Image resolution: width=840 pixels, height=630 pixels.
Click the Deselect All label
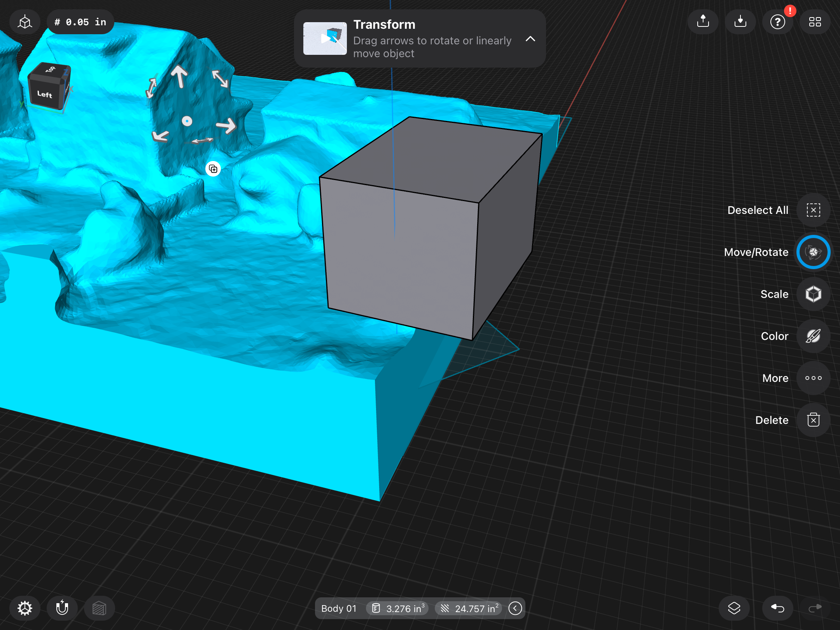[x=758, y=210]
